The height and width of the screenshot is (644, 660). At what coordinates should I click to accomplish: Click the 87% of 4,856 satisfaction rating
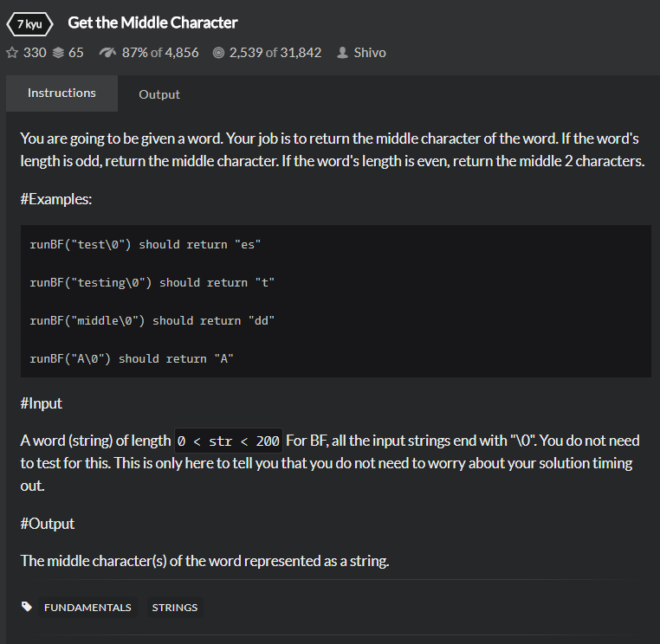tap(160, 53)
